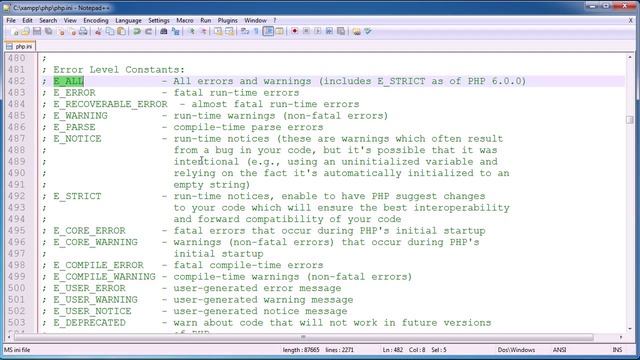640x360 pixels.
Task: Click 'length : 87665' in the status bar
Action: 301,350
